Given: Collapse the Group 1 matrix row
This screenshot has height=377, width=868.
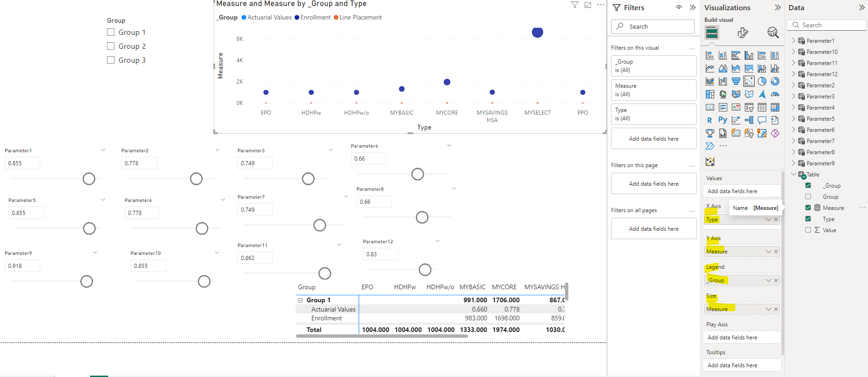Looking at the screenshot, I should pos(300,300).
